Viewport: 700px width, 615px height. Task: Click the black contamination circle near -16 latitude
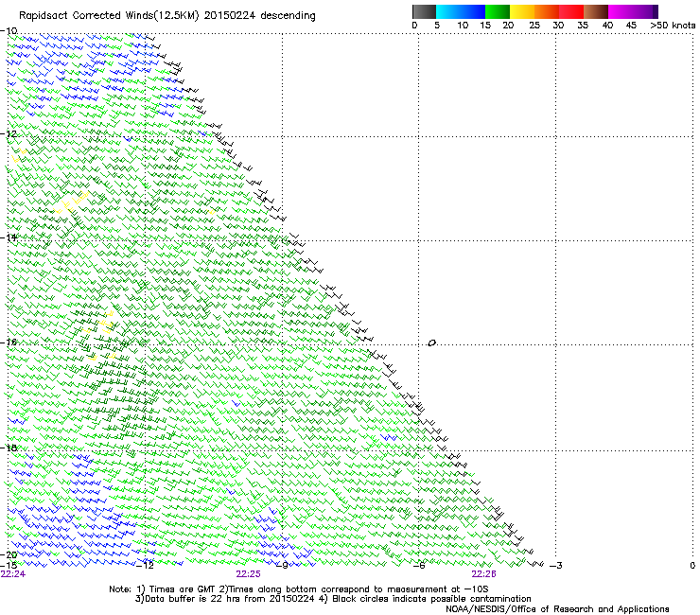click(x=431, y=343)
